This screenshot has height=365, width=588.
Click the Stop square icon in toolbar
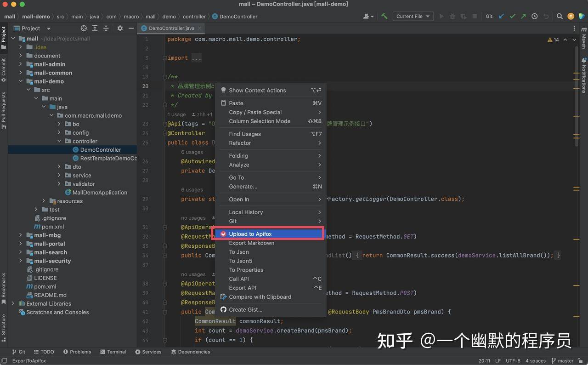tap(475, 16)
